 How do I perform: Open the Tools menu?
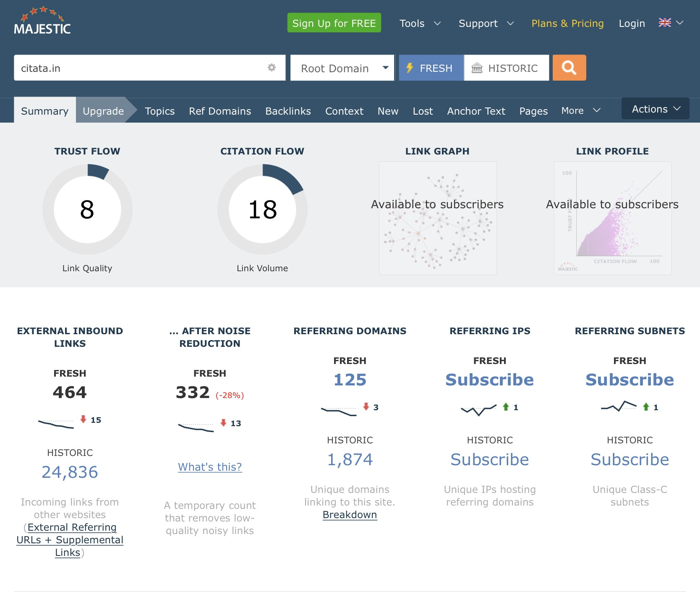pos(420,24)
